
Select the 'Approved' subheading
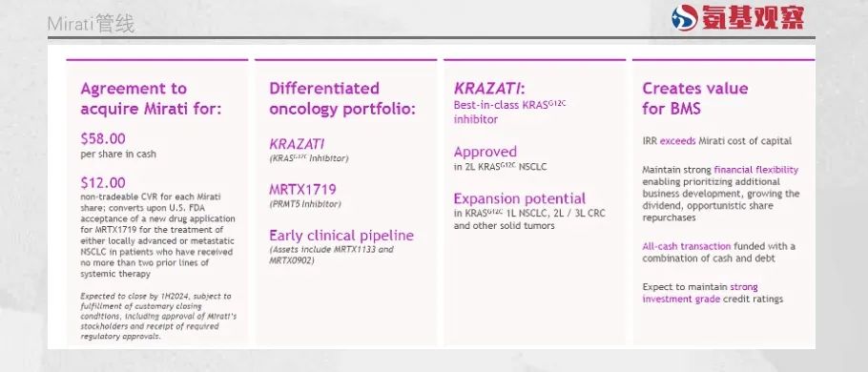point(486,152)
